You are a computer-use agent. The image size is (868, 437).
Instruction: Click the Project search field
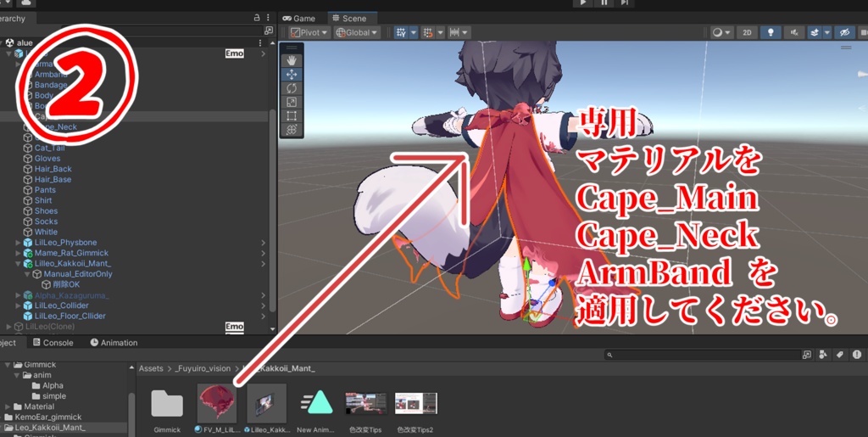coord(703,355)
